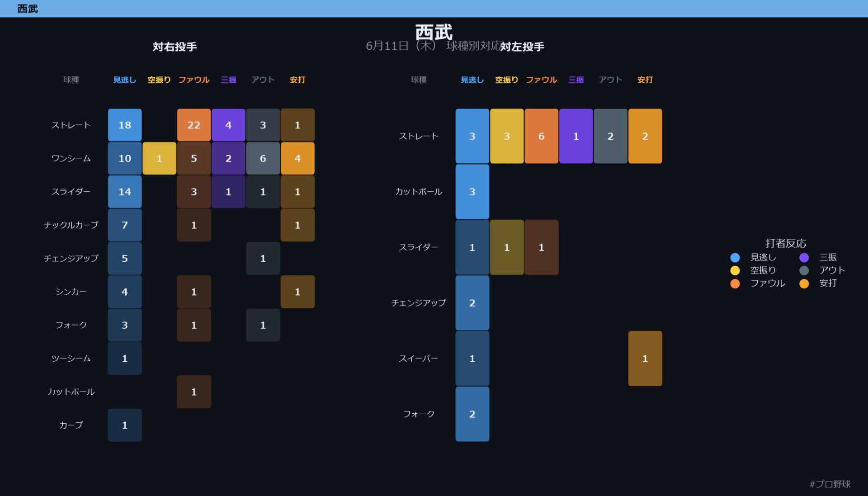Click ファウル column header in 対左投手 table
The image size is (868, 496).
(542, 80)
